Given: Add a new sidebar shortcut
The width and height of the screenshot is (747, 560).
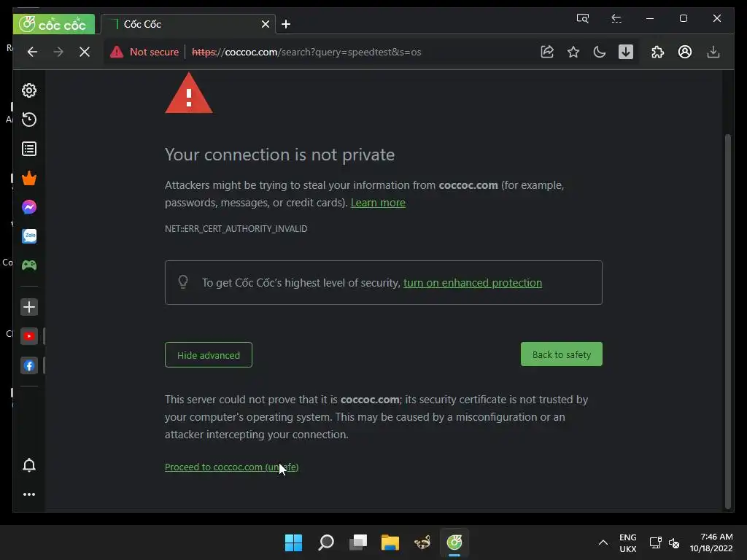Looking at the screenshot, I should click(x=29, y=307).
